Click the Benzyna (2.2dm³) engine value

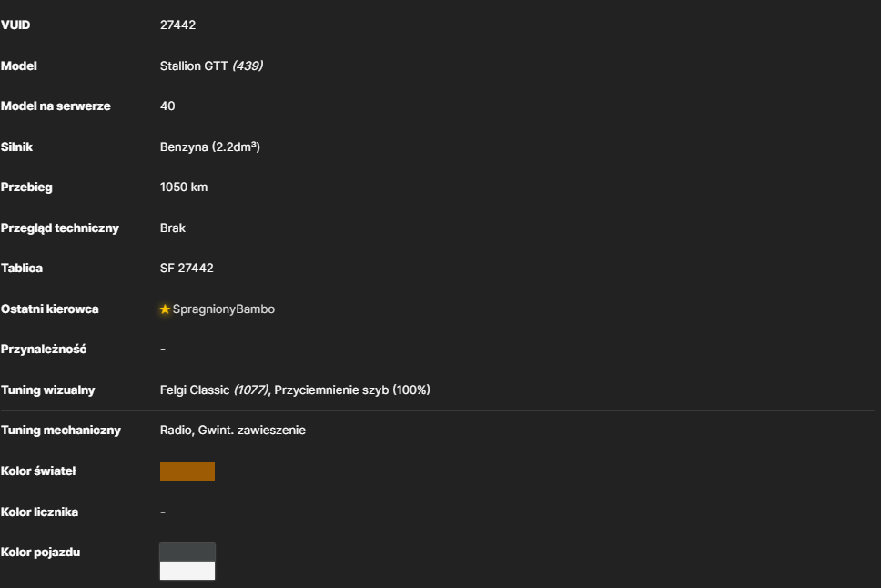[210, 147]
